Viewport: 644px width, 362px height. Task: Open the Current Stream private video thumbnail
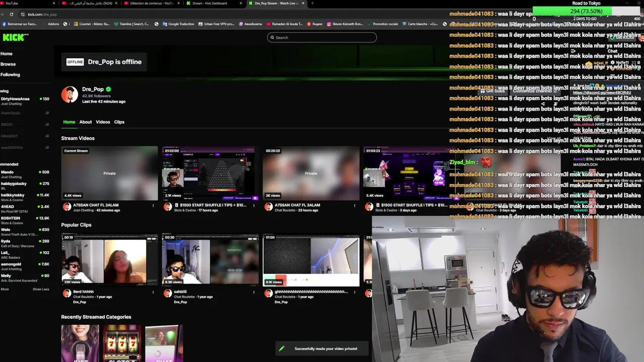tap(109, 173)
